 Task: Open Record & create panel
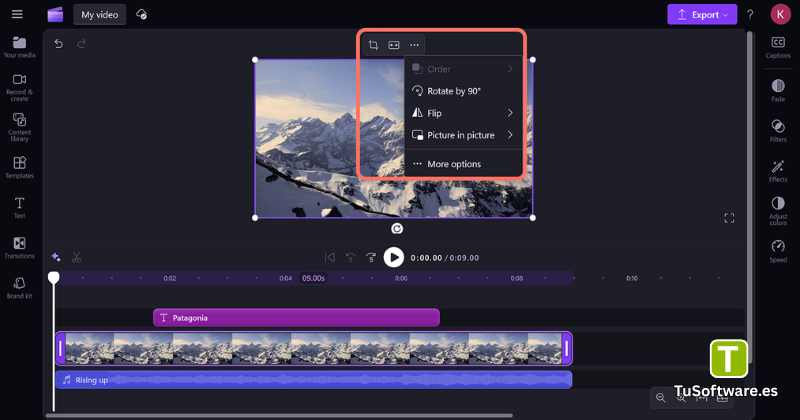point(19,87)
